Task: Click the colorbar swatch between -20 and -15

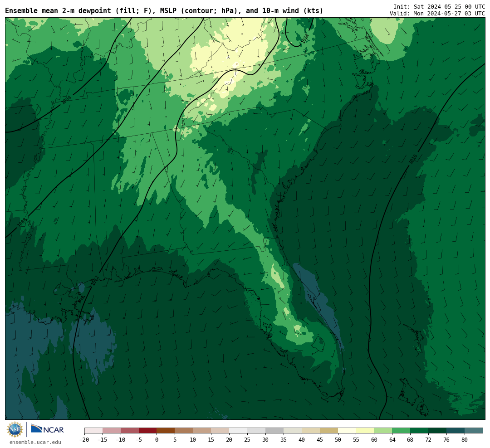Action: tap(93, 431)
